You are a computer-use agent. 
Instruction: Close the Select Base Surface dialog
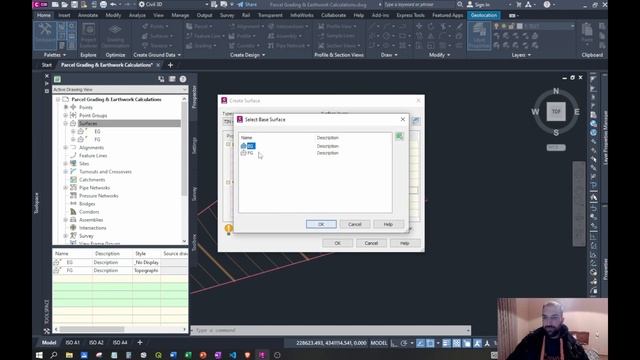pos(403,119)
